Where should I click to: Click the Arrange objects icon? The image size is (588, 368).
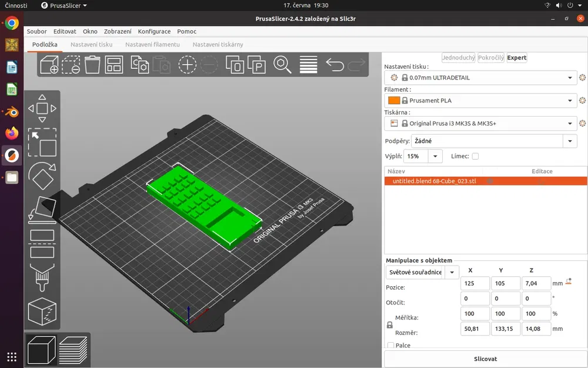pyautogui.click(x=113, y=65)
